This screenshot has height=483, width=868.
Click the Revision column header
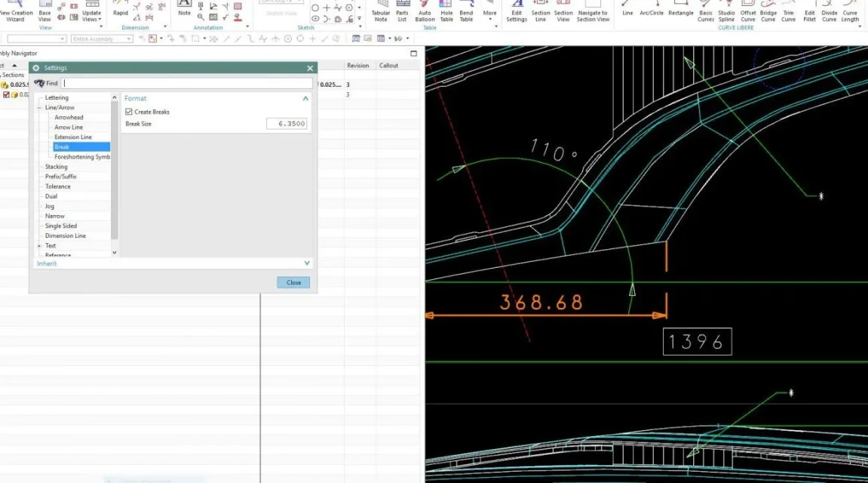click(x=357, y=66)
